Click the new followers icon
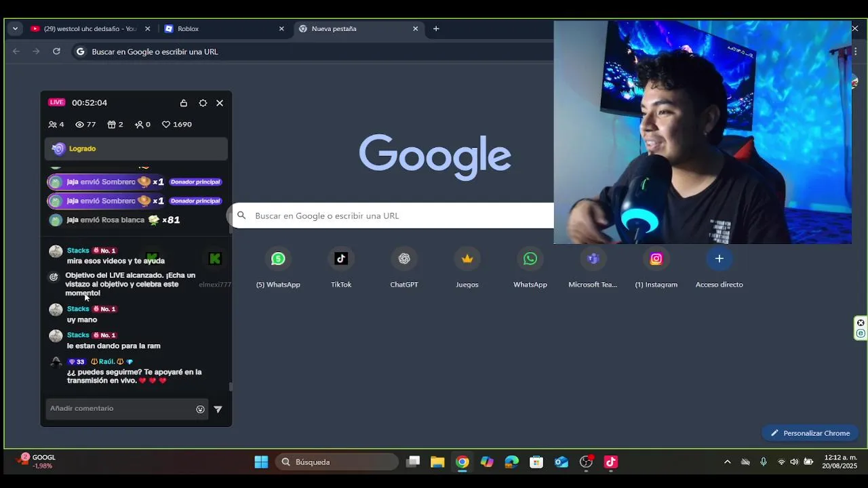Viewport: 868px width, 488px height. [x=139, y=125]
